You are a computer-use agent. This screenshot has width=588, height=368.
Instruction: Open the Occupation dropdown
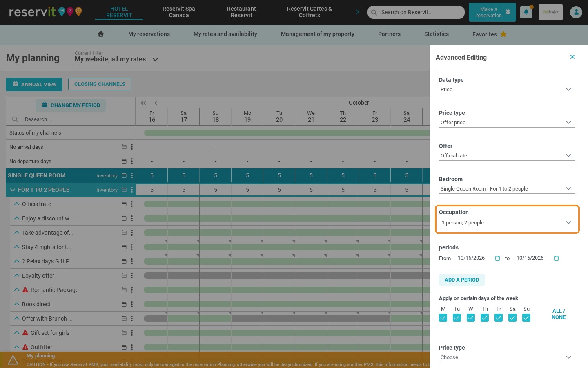click(x=507, y=223)
